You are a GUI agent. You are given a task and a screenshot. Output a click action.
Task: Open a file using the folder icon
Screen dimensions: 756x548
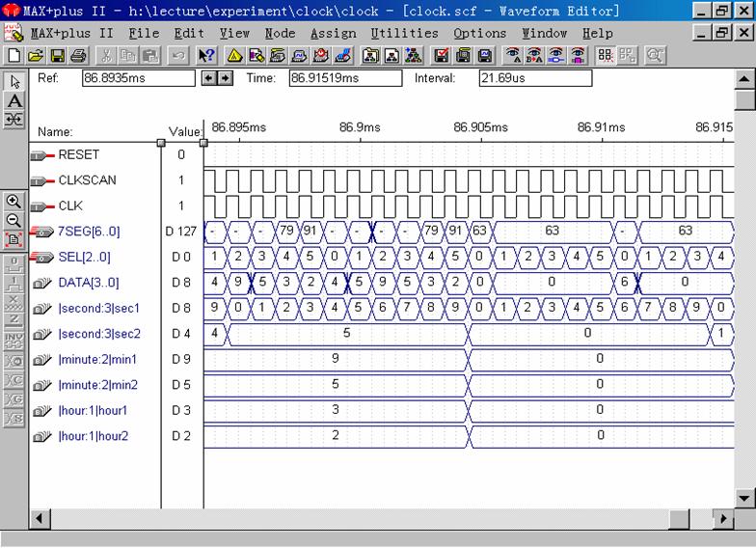click(36, 56)
